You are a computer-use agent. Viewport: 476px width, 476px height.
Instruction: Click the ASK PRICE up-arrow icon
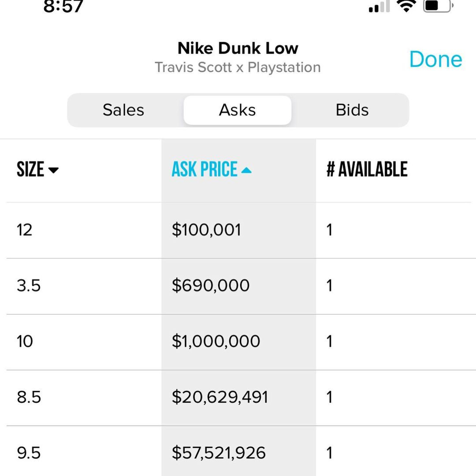(246, 170)
